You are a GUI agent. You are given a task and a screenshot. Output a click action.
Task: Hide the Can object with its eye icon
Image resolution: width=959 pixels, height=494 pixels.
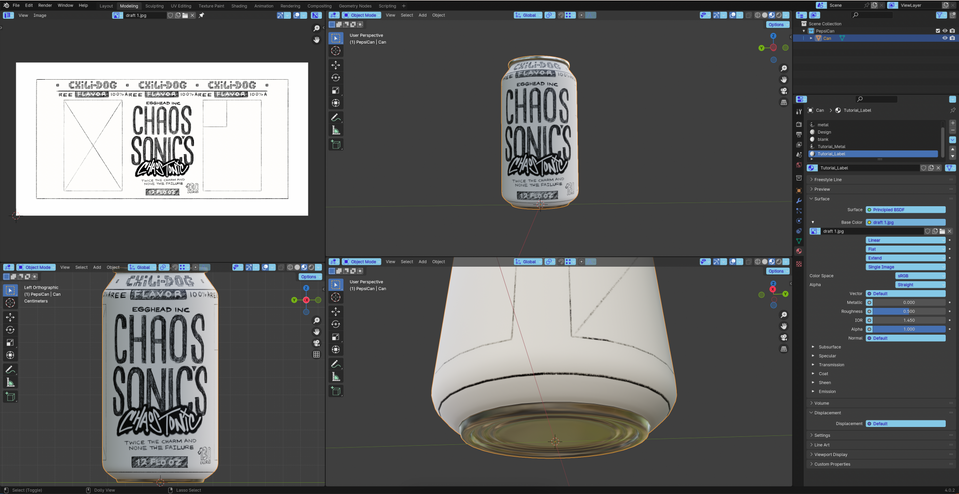[x=944, y=38]
